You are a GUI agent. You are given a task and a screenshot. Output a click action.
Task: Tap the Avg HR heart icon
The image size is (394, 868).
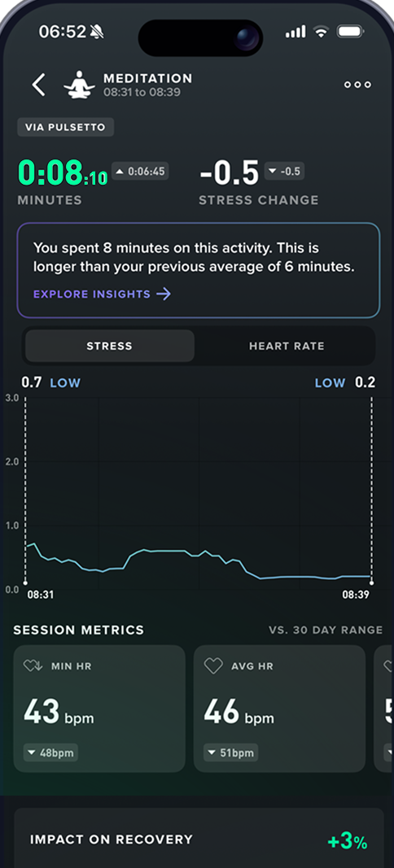tap(213, 666)
